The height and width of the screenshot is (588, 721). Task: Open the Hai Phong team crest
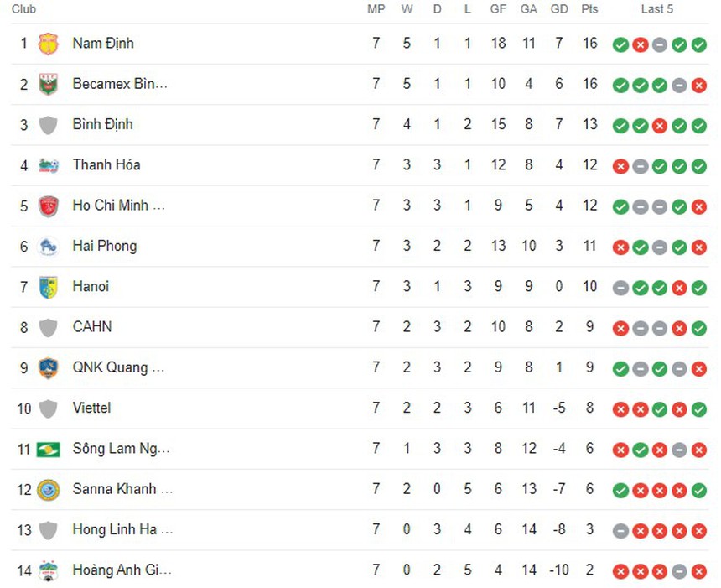tap(48, 246)
